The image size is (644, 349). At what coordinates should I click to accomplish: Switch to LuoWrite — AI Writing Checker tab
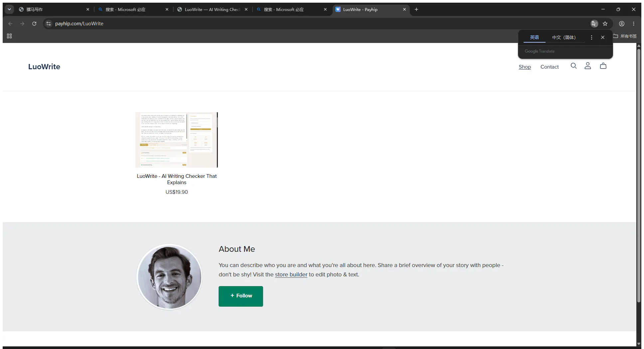point(212,9)
